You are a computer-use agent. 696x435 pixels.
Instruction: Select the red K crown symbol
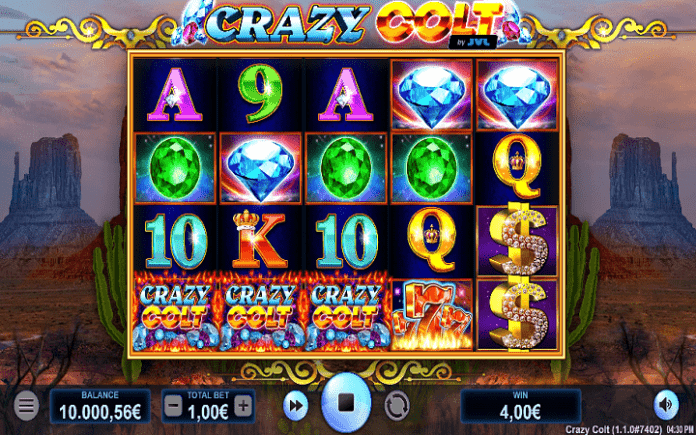click(260, 240)
